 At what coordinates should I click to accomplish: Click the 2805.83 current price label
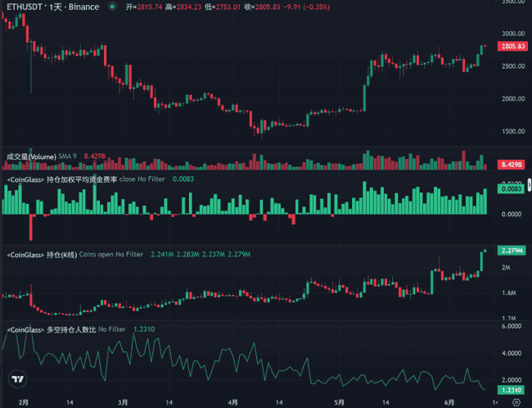511,47
